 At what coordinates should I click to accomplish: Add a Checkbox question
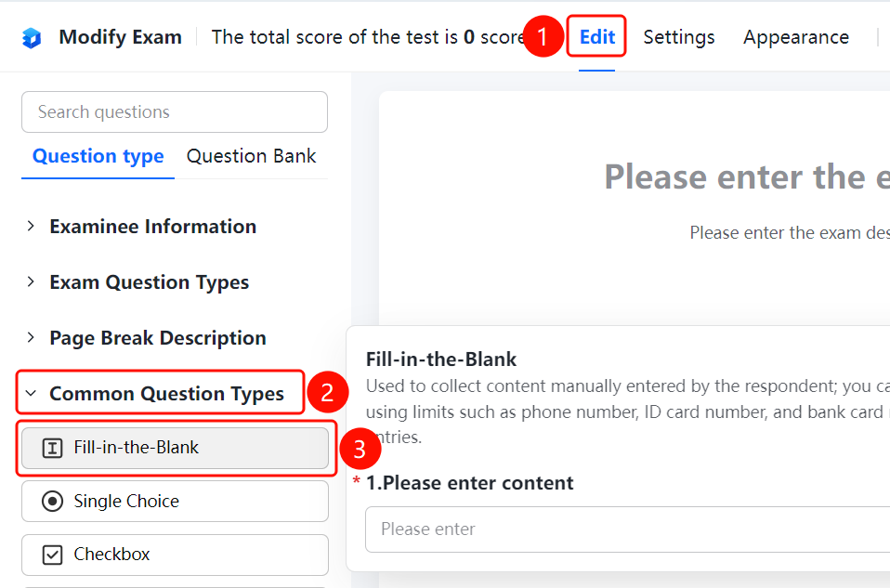tap(175, 555)
